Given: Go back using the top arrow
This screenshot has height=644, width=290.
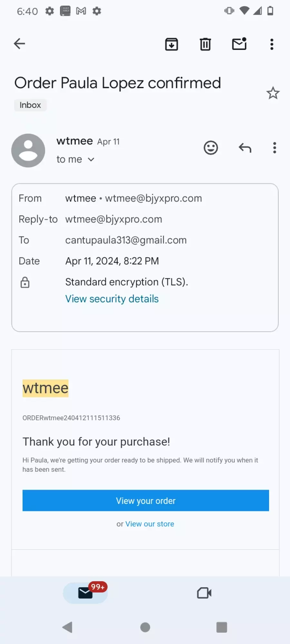Looking at the screenshot, I should (x=19, y=44).
